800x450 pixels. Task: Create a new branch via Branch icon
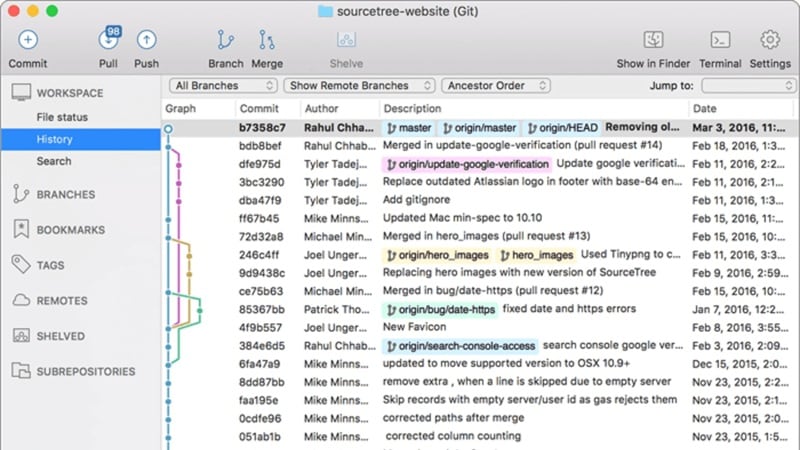[225, 40]
